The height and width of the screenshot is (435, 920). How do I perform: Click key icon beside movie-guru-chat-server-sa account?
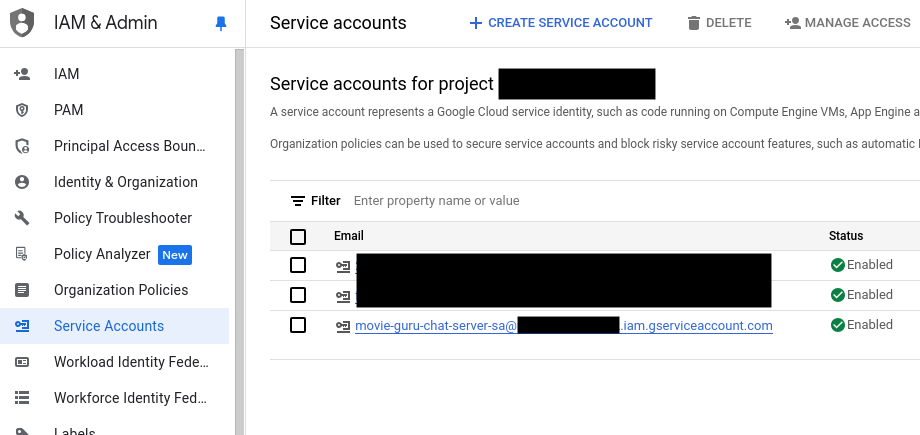click(343, 326)
